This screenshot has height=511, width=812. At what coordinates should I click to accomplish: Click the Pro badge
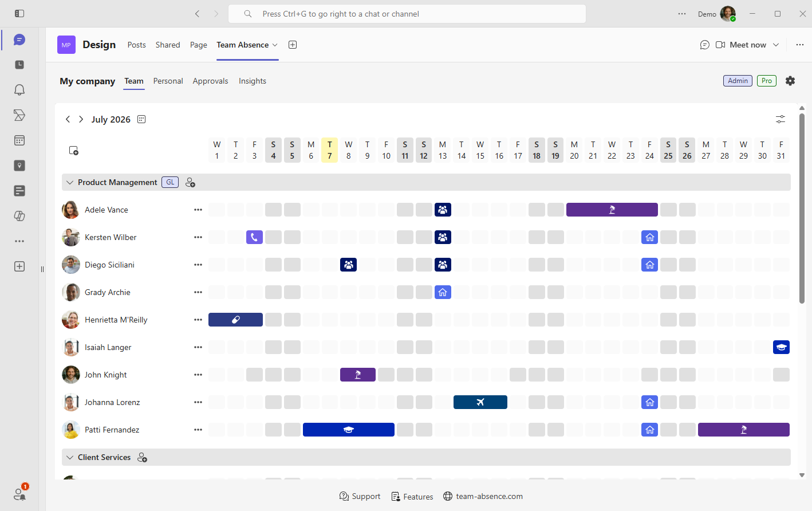click(767, 81)
